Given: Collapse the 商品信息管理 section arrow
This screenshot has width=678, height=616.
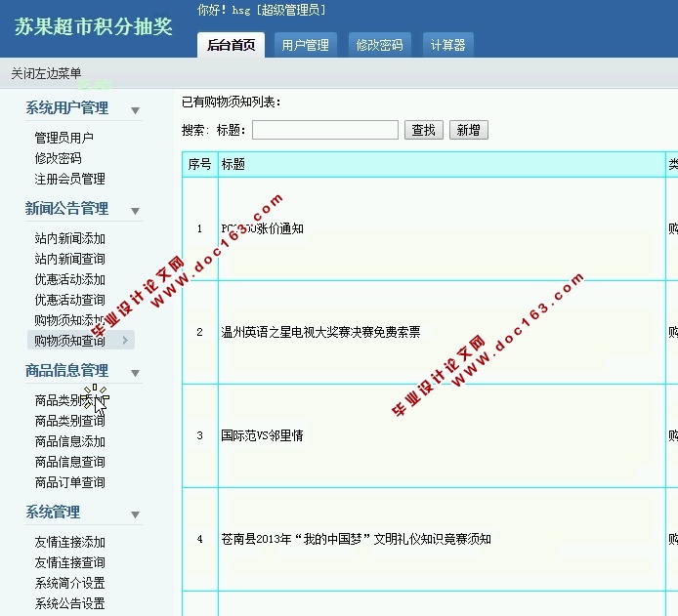Looking at the screenshot, I should point(136,373).
